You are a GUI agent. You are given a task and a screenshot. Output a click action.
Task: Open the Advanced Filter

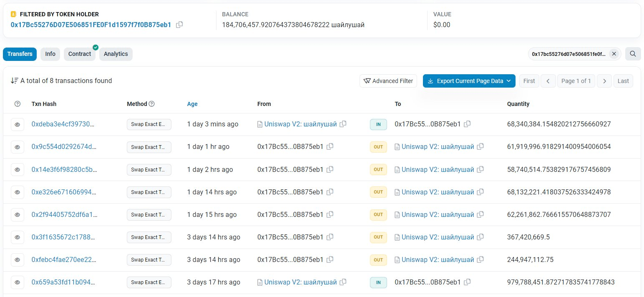click(x=388, y=81)
